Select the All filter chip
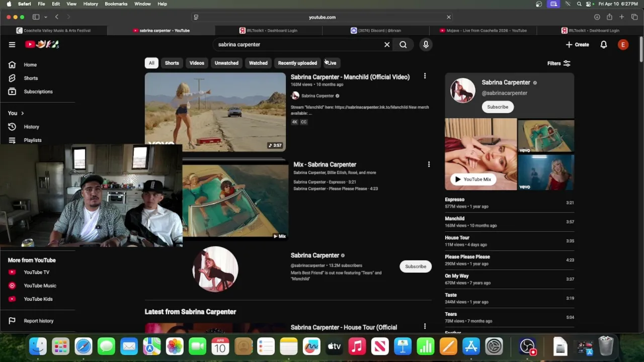The height and width of the screenshot is (362, 644). point(151,63)
